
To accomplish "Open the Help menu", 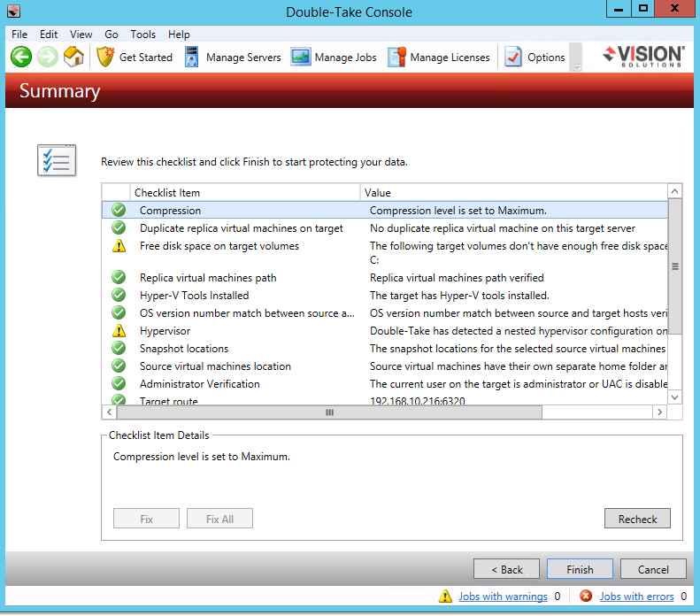I will point(179,35).
